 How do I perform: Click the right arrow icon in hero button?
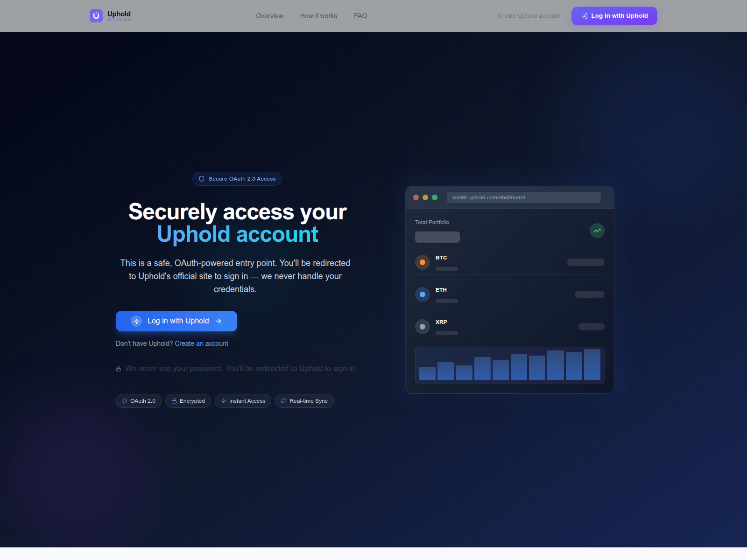click(218, 321)
